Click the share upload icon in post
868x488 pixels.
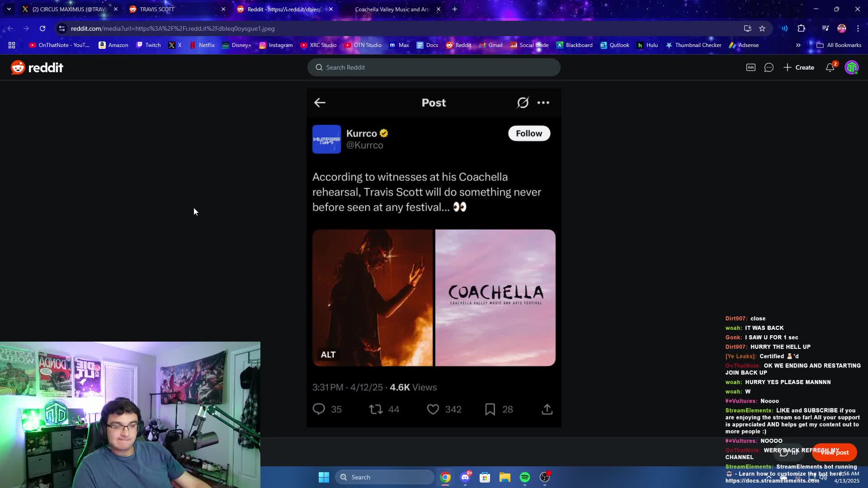(x=547, y=409)
